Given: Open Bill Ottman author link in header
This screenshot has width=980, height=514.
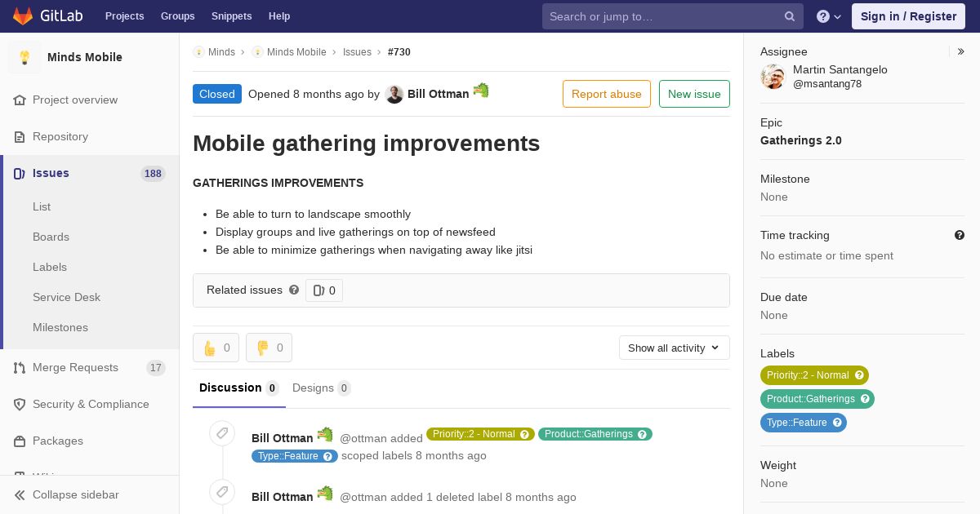Looking at the screenshot, I should tap(438, 94).
